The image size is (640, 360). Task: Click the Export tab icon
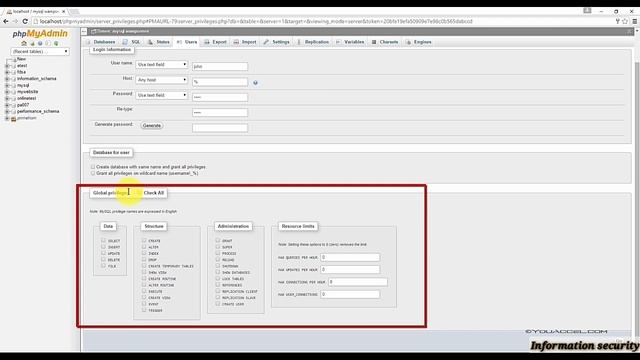[207, 42]
